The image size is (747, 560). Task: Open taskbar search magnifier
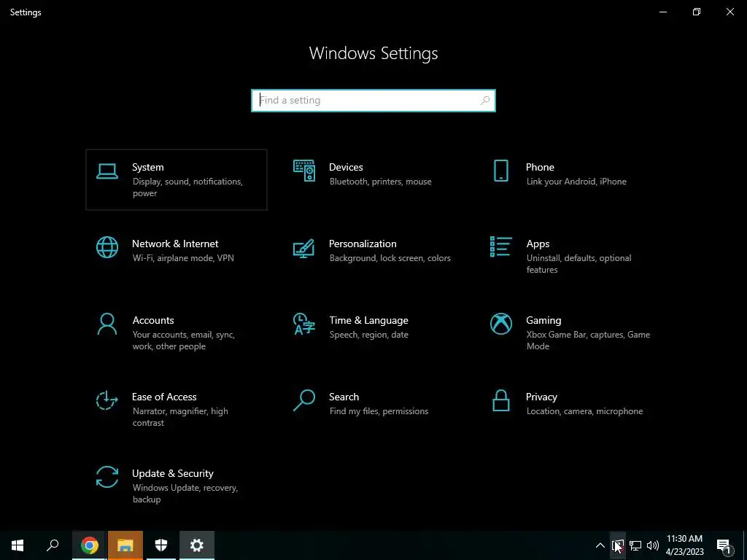[53, 545]
